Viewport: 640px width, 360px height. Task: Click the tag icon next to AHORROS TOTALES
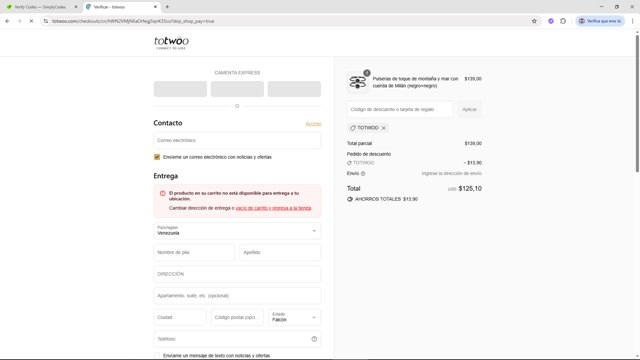pyautogui.click(x=350, y=199)
